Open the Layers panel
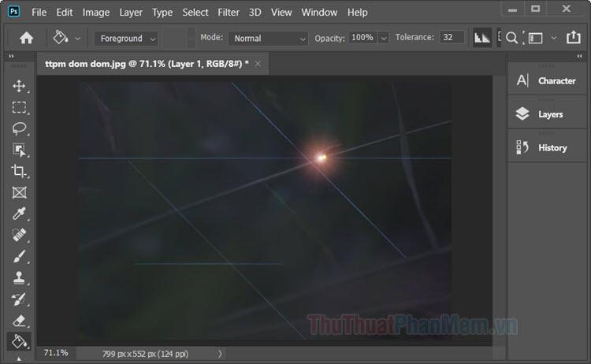 coord(549,114)
